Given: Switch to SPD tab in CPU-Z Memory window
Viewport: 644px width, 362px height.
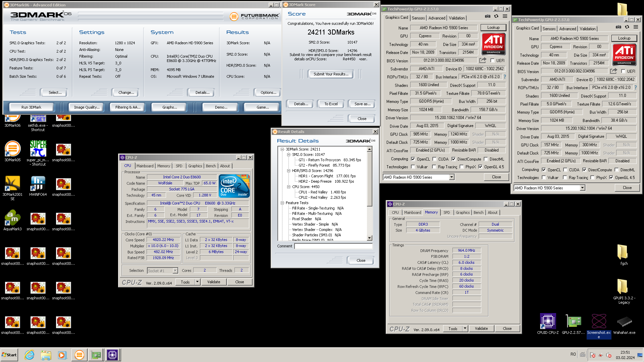Looking at the screenshot, I should (x=447, y=213).
